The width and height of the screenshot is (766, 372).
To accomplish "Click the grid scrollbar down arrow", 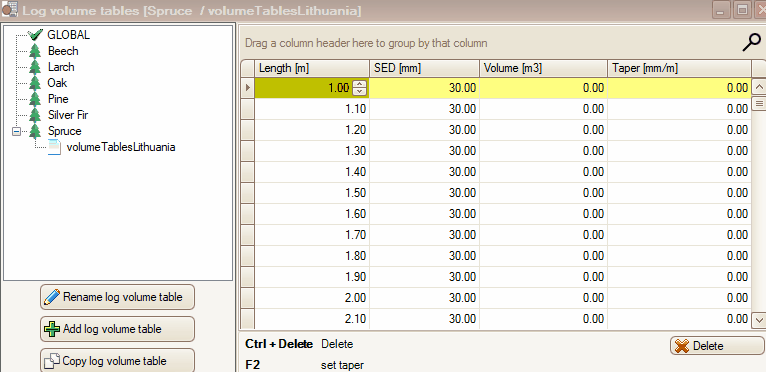I will coord(759,320).
